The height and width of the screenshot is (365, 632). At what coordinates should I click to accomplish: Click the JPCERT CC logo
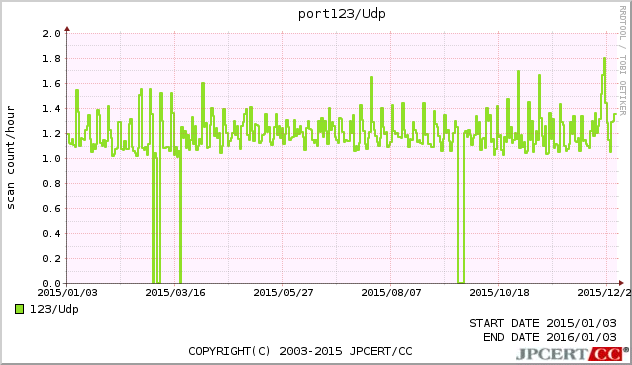[x=571, y=354]
